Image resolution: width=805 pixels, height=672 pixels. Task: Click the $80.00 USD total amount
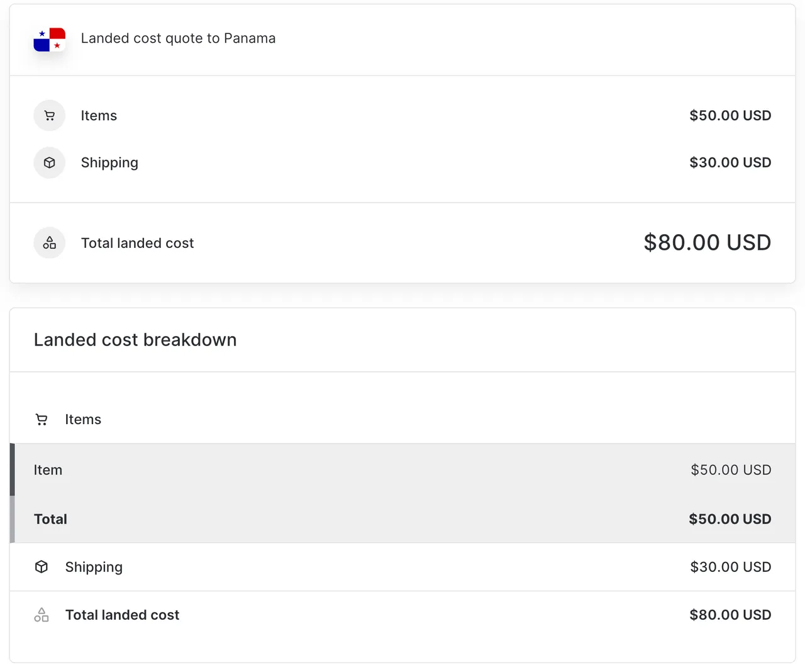[x=707, y=242]
